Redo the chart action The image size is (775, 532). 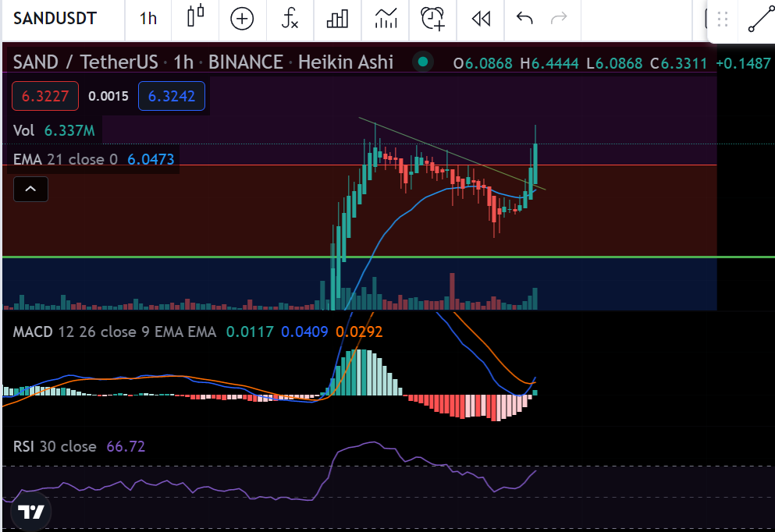(559, 19)
